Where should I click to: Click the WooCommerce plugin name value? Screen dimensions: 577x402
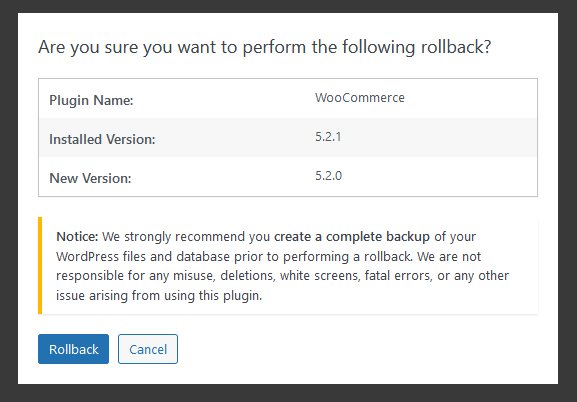pyautogui.click(x=360, y=98)
